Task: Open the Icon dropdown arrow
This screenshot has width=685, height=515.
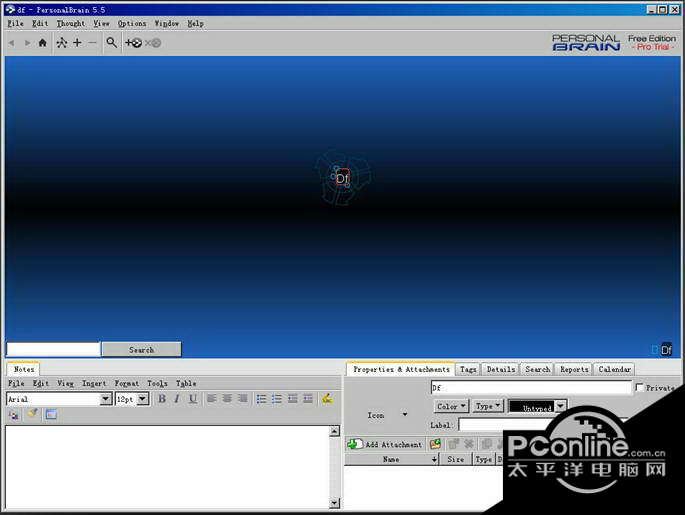Action: coord(405,414)
